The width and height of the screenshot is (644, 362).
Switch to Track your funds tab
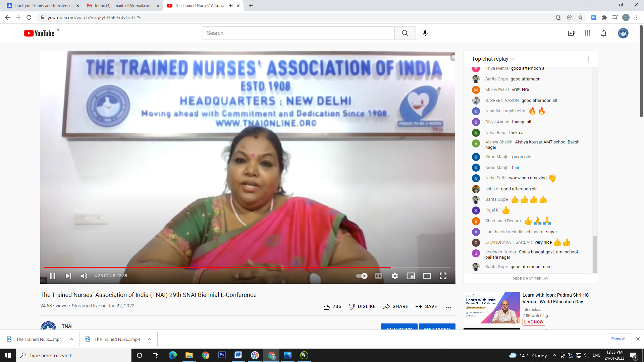click(x=44, y=6)
